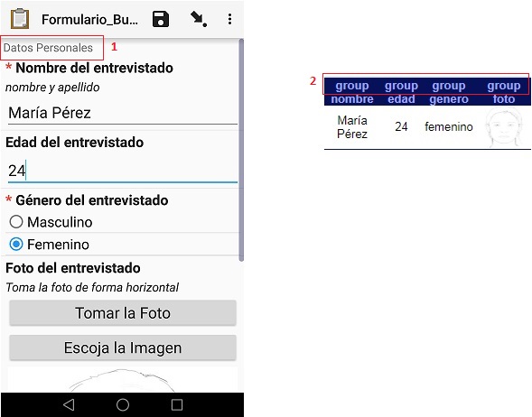Tap the Formulario_Bu... form title
532x417 pixels.
tap(89, 20)
